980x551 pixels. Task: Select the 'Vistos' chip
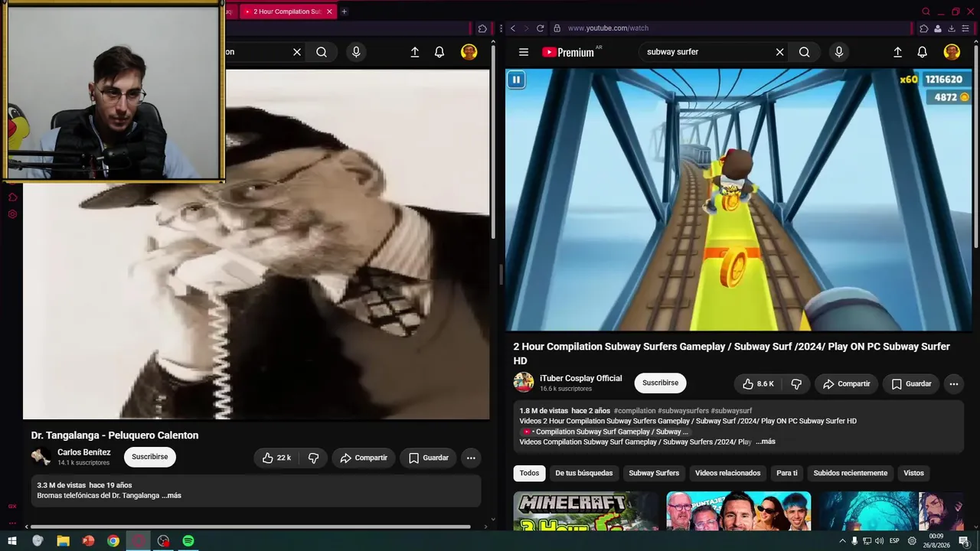point(913,473)
